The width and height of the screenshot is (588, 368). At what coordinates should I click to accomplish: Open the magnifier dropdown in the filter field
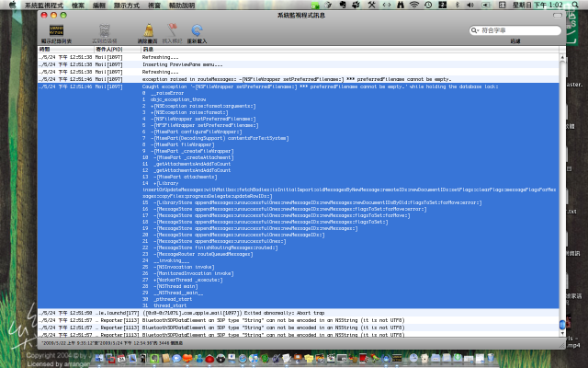point(475,30)
